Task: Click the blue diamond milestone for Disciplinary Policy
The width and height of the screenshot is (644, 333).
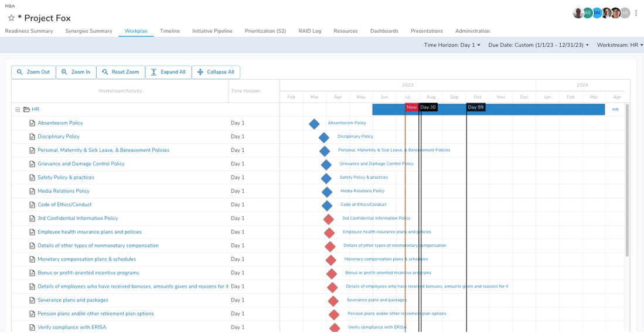Action: point(324,138)
